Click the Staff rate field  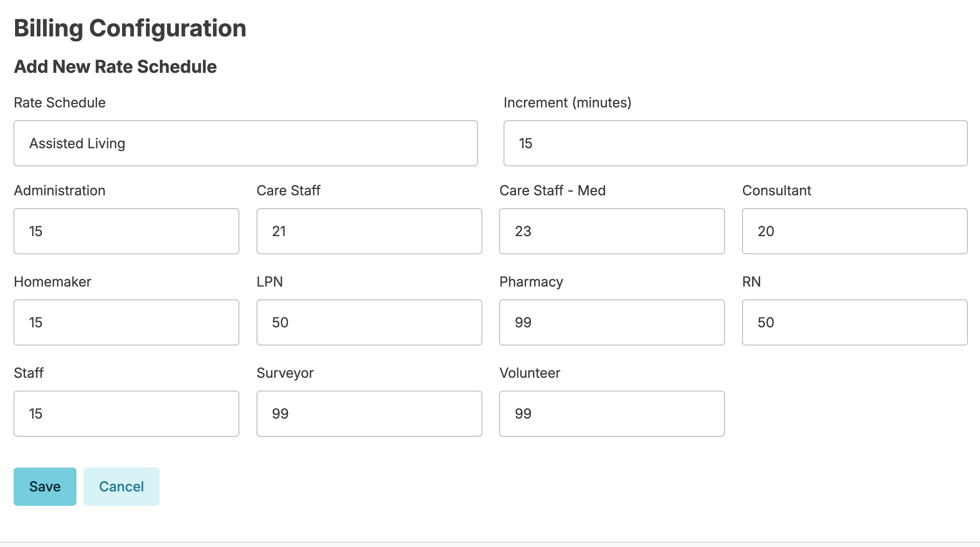point(126,414)
